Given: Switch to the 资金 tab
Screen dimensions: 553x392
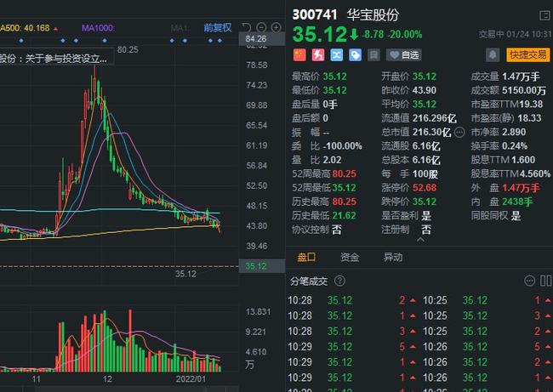Looking at the screenshot, I should point(350,257).
